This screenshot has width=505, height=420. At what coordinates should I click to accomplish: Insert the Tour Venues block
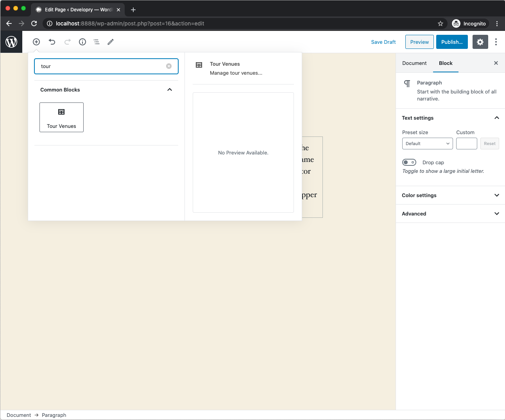click(61, 117)
